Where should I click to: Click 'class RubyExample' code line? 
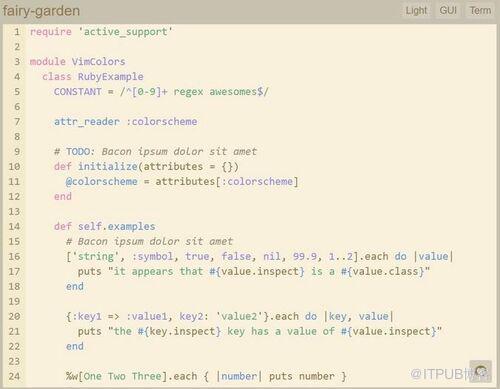point(93,77)
